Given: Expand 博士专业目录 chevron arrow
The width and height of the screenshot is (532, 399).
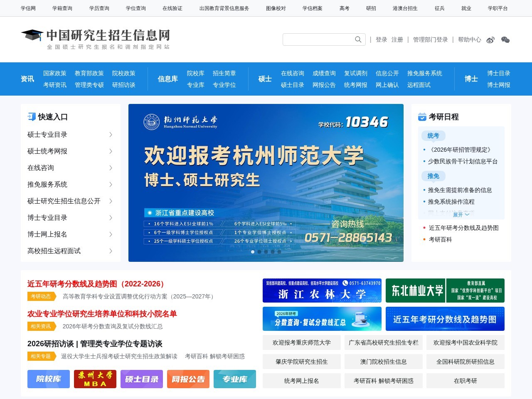Looking at the screenshot, I should tap(111, 218).
